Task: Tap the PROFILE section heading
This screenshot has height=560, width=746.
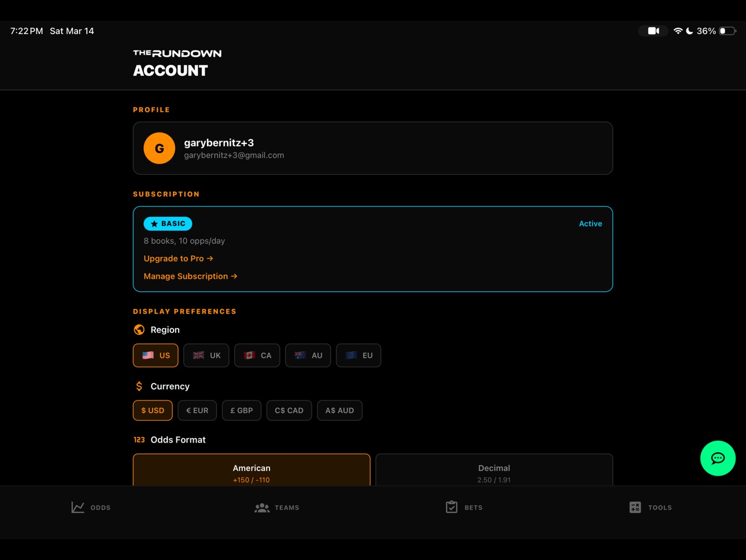Action: point(152,110)
